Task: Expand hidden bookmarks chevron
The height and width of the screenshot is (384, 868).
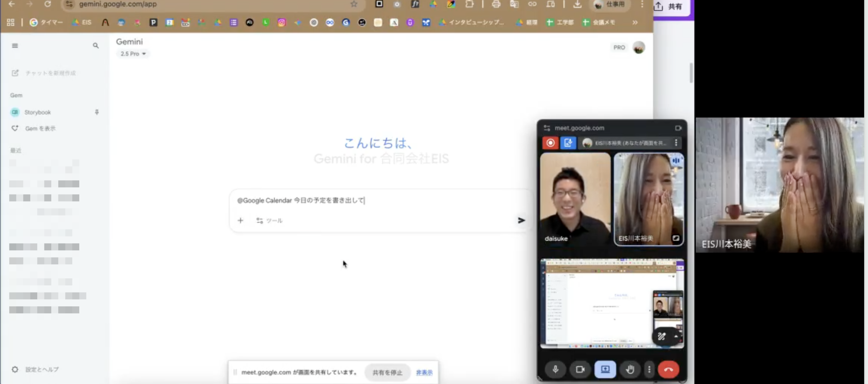Action: point(635,22)
